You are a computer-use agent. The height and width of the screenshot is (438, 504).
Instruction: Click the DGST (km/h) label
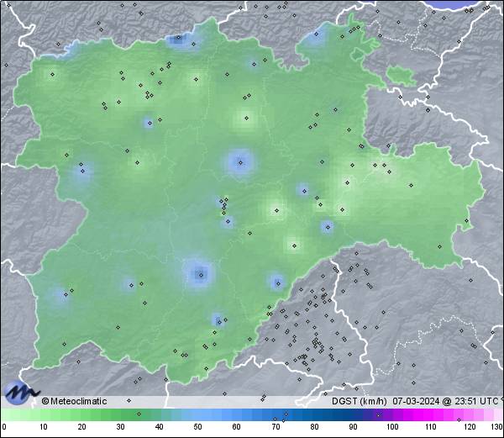click(x=359, y=401)
